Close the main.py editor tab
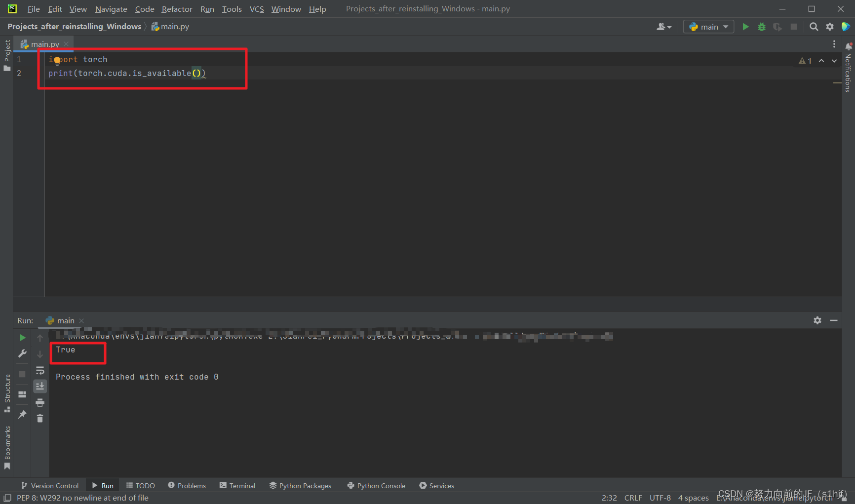The width and height of the screenshot is (855, 504). [66, 44]
